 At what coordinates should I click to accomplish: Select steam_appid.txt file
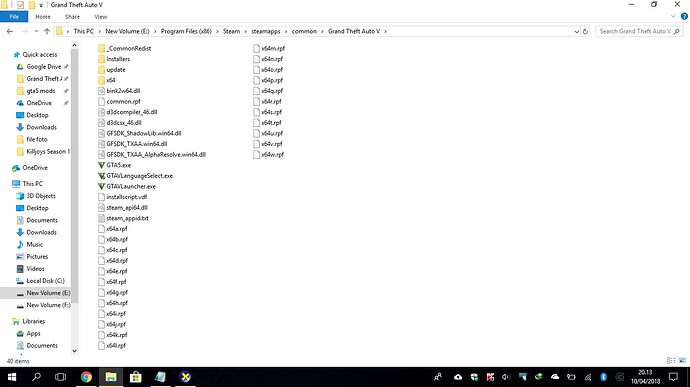(x=123, y=218)
